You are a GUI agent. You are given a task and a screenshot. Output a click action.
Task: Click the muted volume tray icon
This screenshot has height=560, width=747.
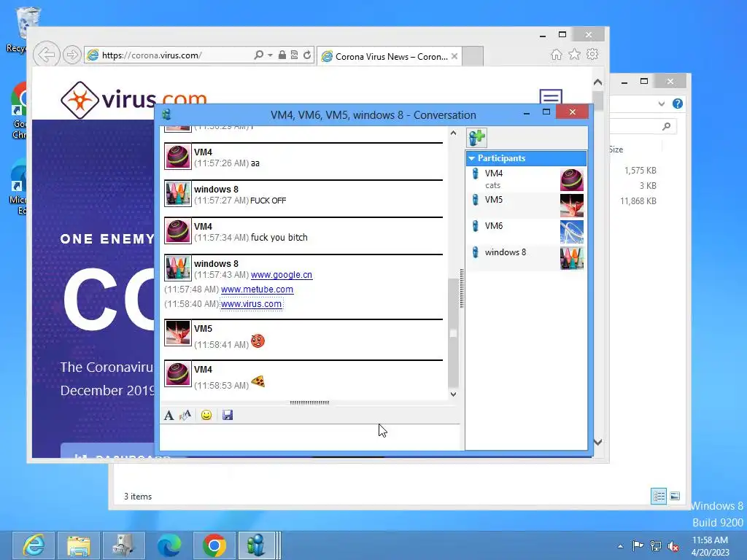tap(673, 546)
